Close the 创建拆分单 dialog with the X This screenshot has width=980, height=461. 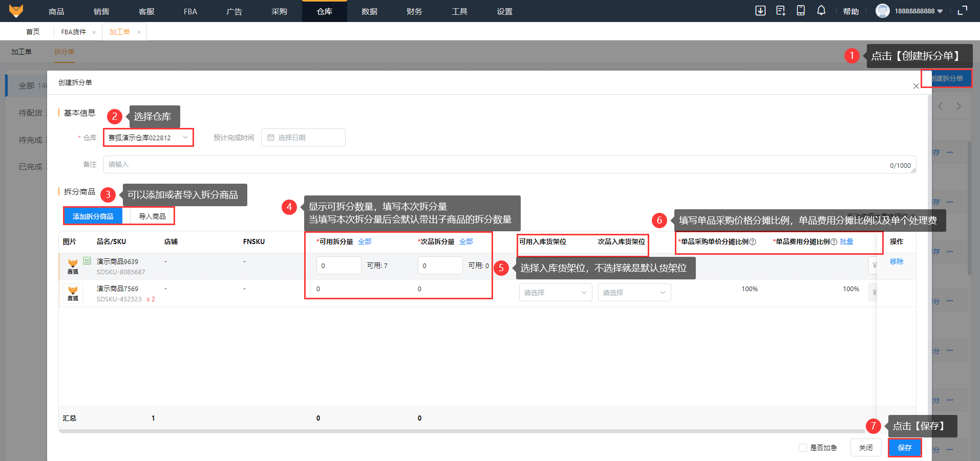916,86
